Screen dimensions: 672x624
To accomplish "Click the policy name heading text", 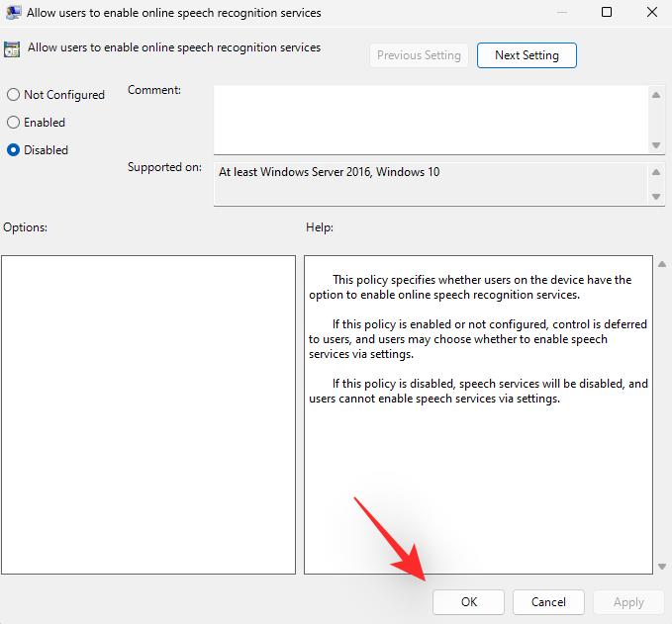I will 174,47.
